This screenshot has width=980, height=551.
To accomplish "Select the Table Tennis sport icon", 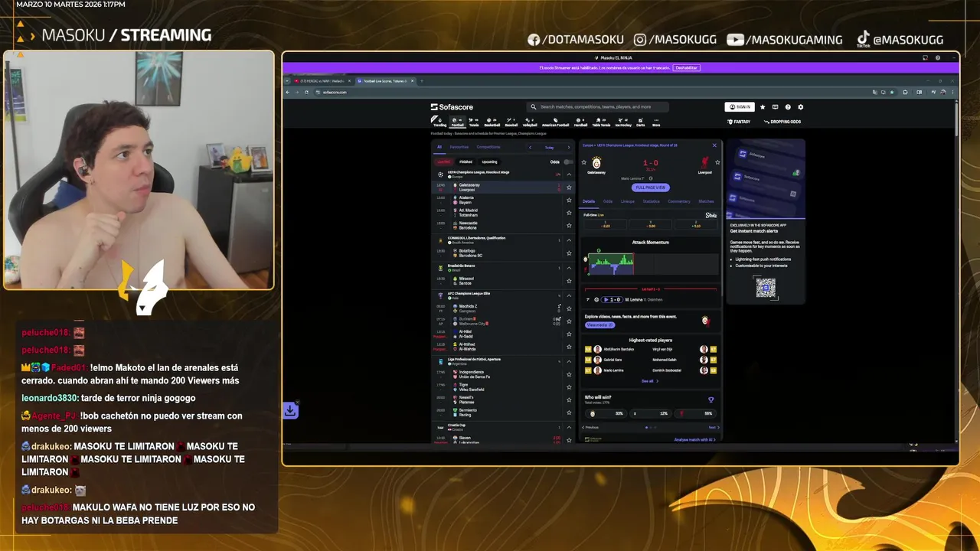I will coord(601,121).
